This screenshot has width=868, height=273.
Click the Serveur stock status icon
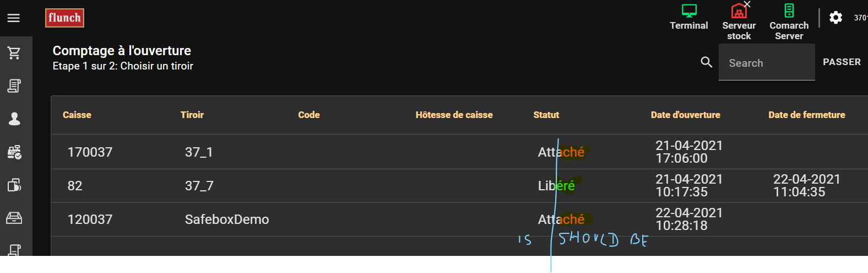coord(739,11)
